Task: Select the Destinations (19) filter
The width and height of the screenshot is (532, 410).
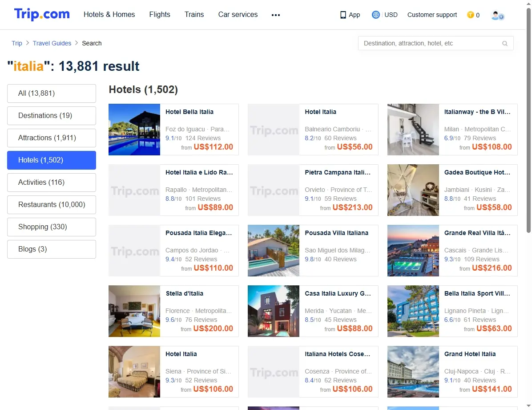Action: (x=52, y=115)
